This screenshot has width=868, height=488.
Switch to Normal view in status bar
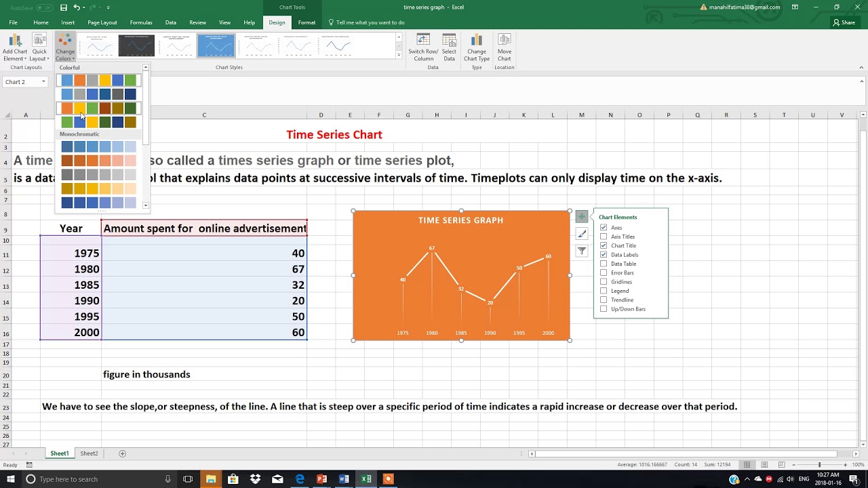pos(747,464)
